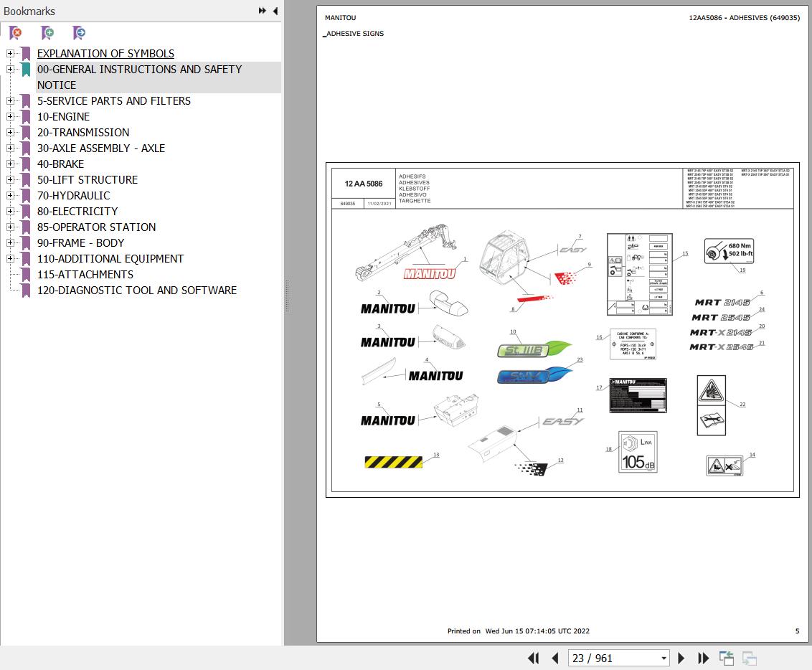812x670 pixels.
Task: Go to the first page
Action: click(533, 658)
